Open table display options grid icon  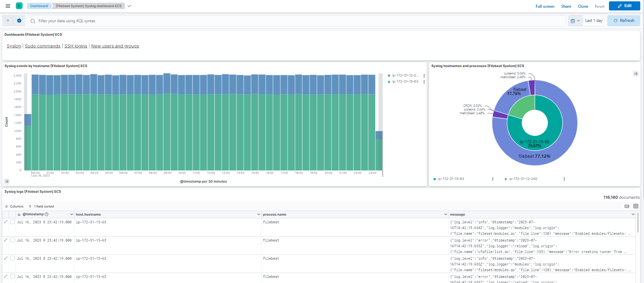636,206
